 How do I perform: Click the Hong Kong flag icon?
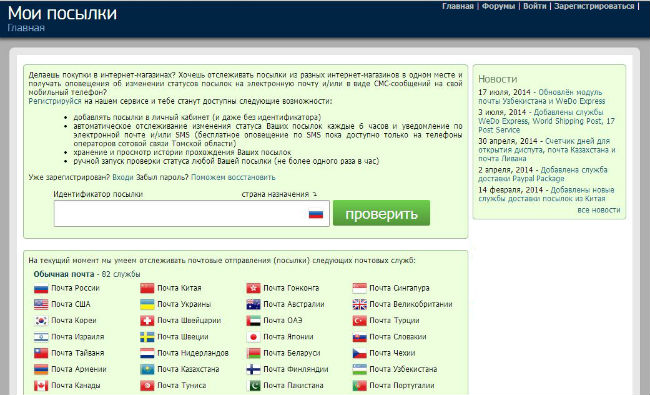(x=253, y=288)
